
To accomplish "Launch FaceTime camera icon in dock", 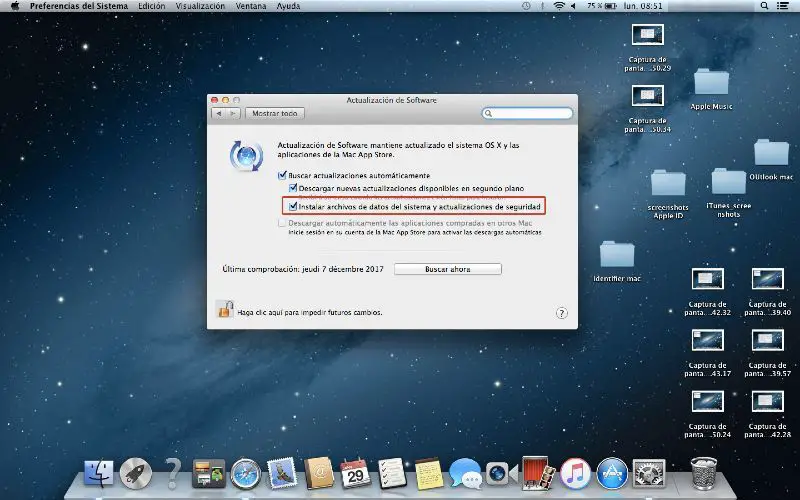I will [502, 473].
